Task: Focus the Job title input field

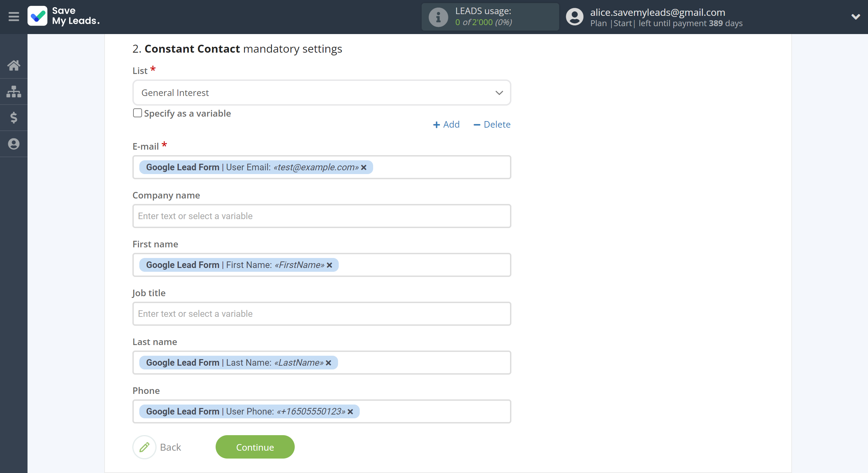Action: [322, 314]
